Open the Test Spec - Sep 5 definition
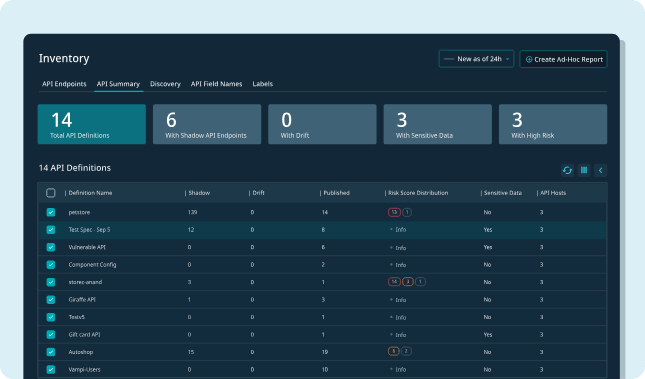 89,230
